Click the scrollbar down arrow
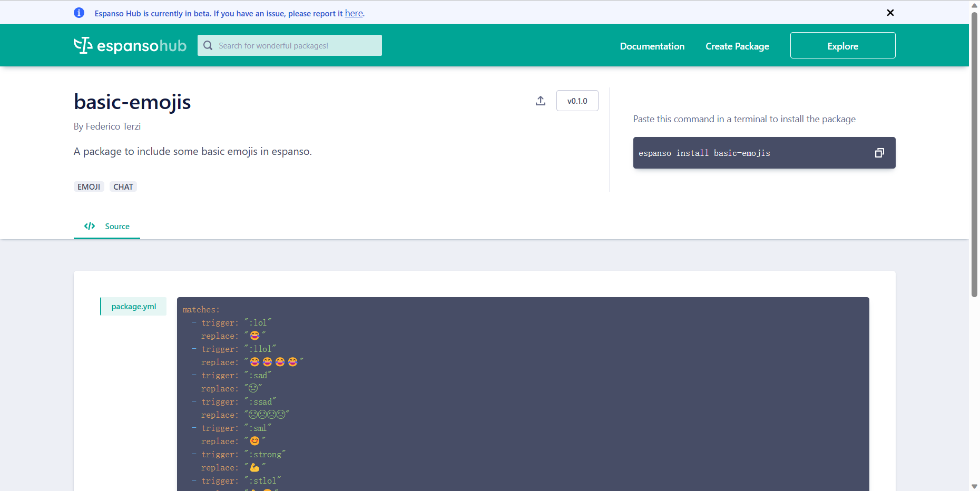 point(974,486)
